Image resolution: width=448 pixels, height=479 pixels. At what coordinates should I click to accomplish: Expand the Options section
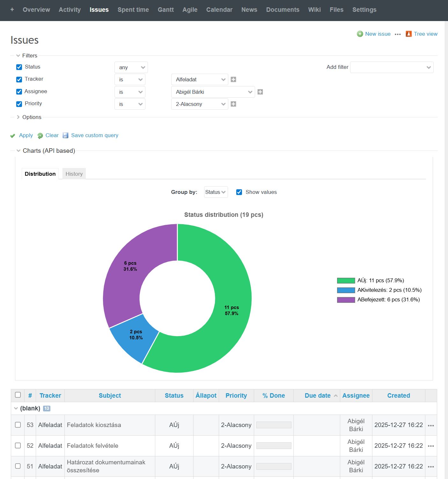pyautogui.click(x=32, y=117)
